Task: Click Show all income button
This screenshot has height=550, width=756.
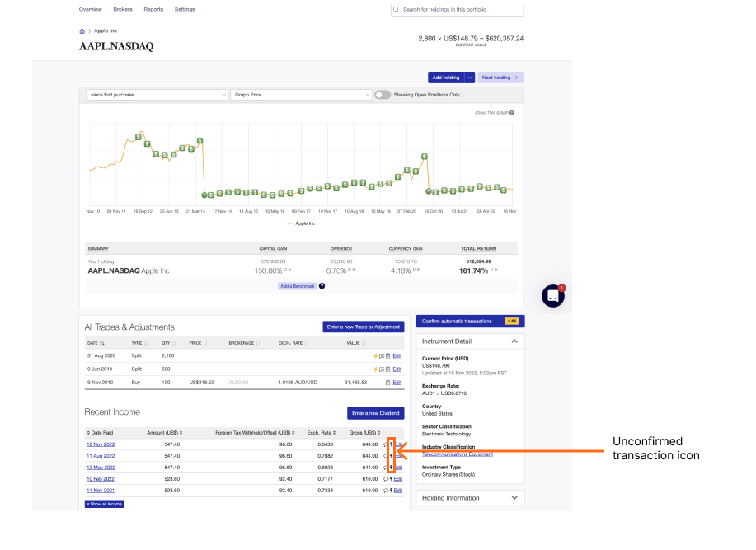Action: tap(104, 504)
